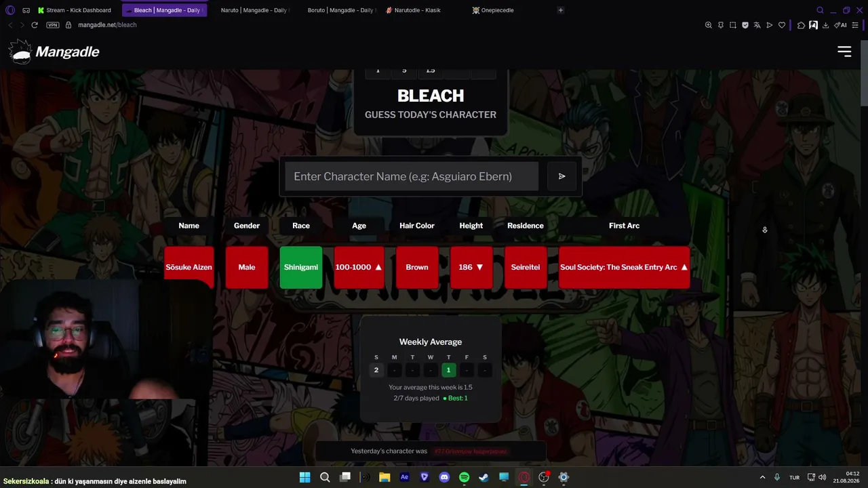Select the Bleach | Mangadle tab

click(163, 10)
